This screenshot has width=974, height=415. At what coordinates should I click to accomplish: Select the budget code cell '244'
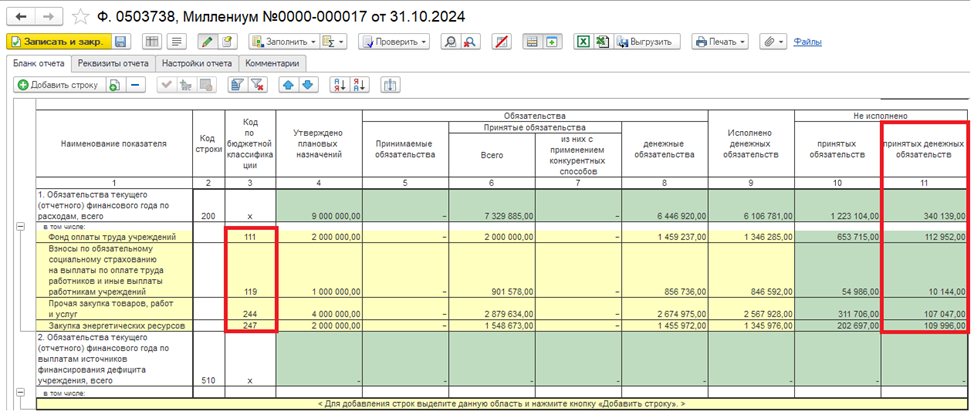250,309
